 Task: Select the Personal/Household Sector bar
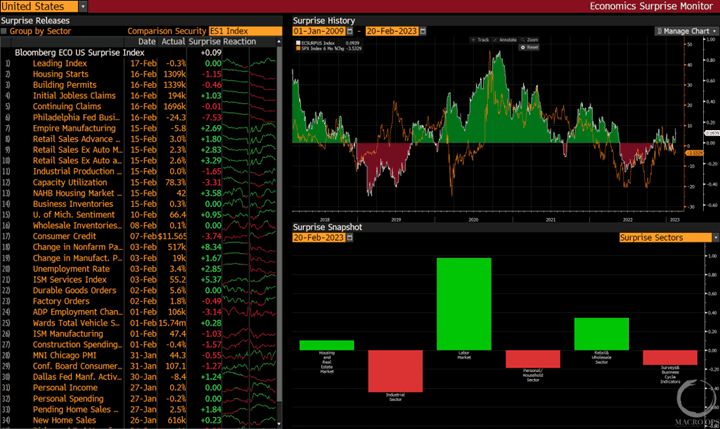(533, 359)
